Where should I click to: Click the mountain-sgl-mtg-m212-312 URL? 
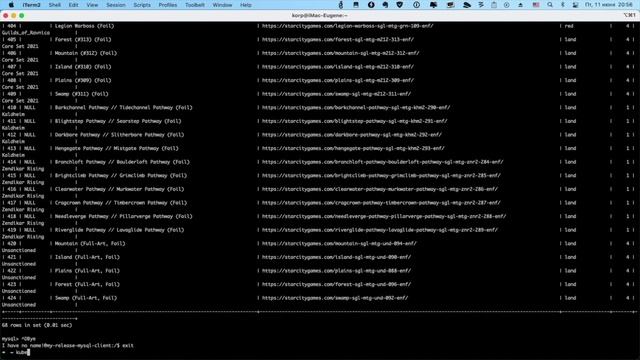pyautogui.click(x=340, y=53)
